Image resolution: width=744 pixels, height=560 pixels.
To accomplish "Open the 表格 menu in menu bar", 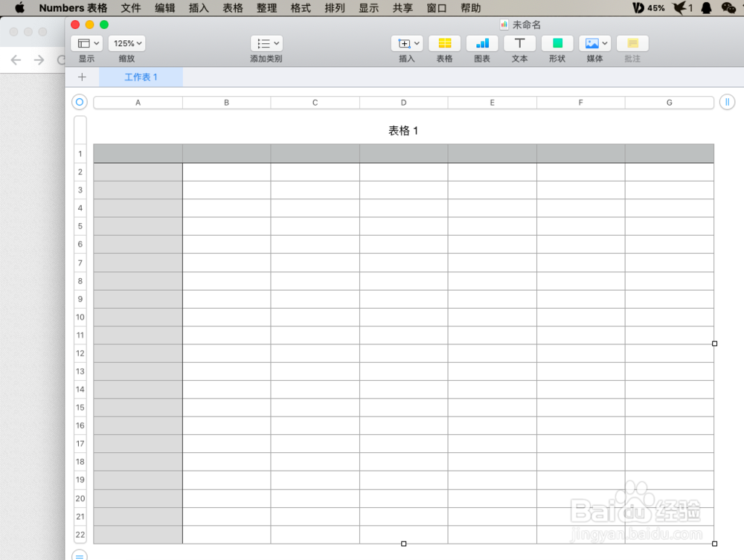I will pyautogui.click(x=233, y=7).
